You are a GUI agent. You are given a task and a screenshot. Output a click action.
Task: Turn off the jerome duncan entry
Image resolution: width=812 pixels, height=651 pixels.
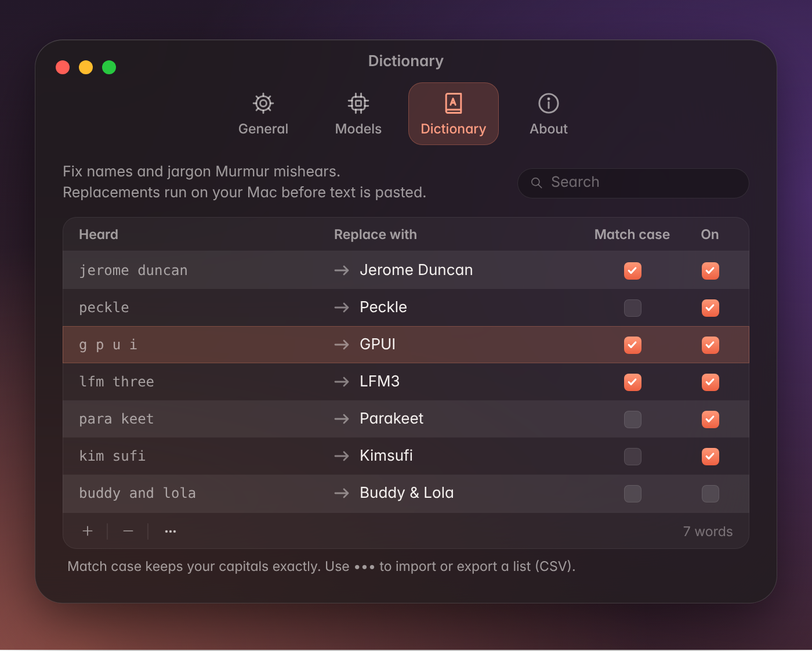710,271
